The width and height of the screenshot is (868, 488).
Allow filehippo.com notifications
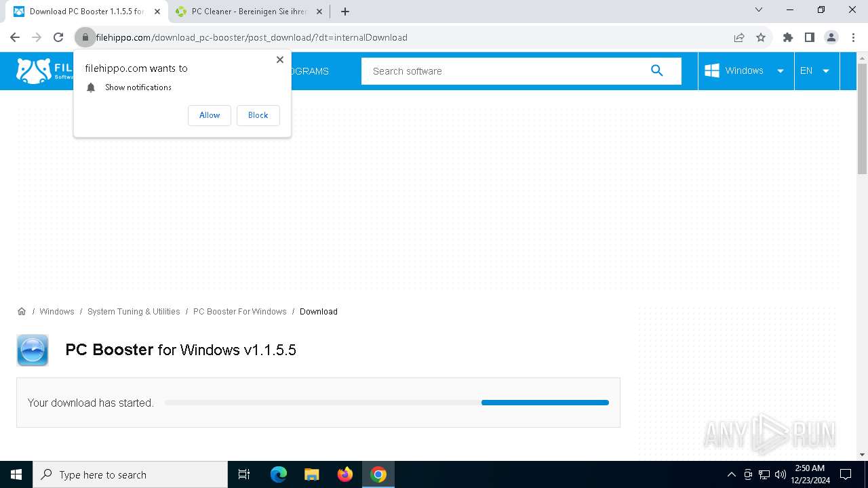[210, 115]
